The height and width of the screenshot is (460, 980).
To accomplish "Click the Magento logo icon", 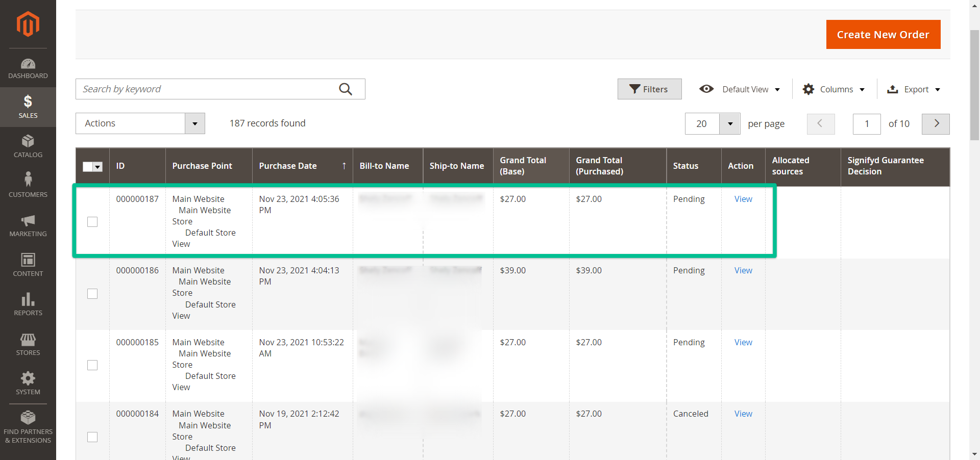I will [28, 24].
